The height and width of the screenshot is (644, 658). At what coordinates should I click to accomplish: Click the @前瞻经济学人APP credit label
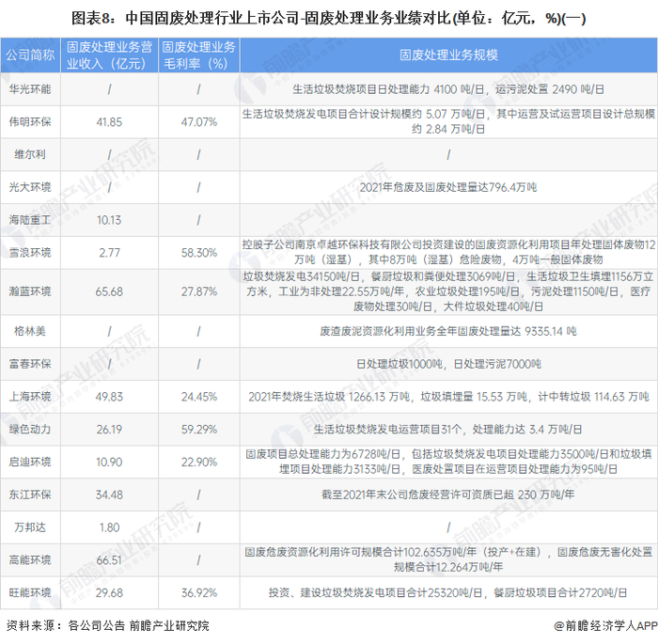click(605, 626)
